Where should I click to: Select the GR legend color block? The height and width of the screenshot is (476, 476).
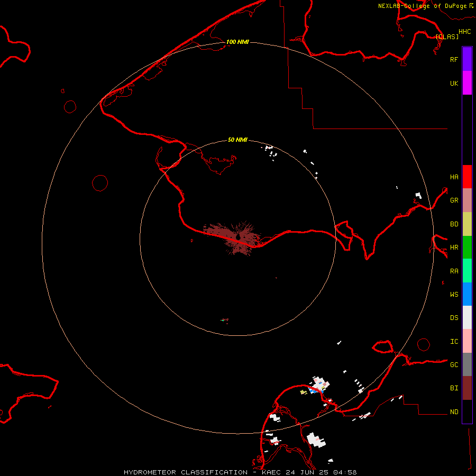tap(467, 200)
